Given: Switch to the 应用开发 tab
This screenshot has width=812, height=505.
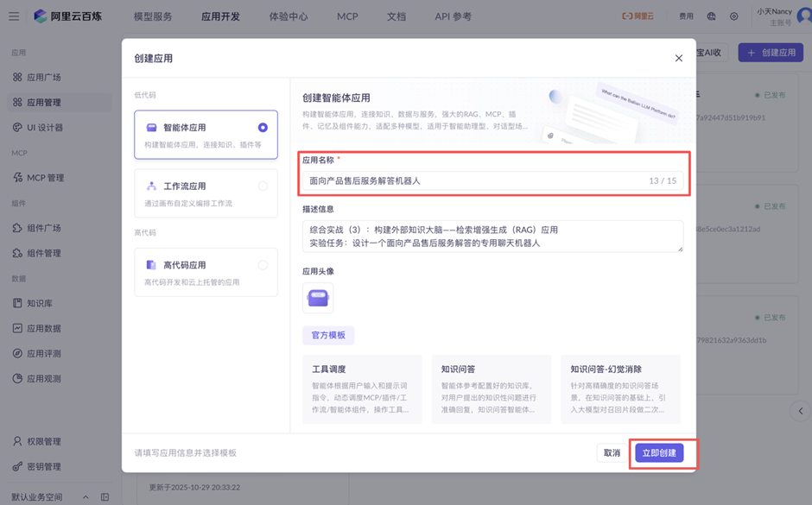Looking at the screenshot, I should click(220, 16).
